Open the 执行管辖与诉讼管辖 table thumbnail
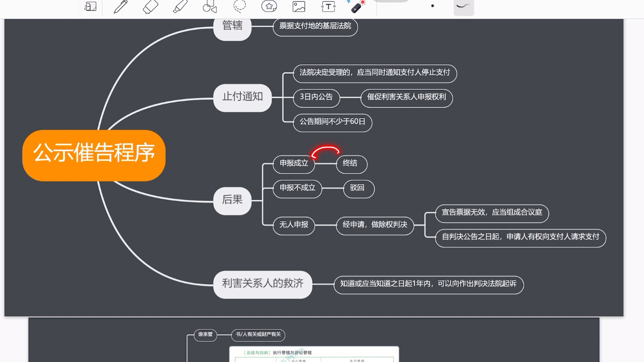 [314, 354]
